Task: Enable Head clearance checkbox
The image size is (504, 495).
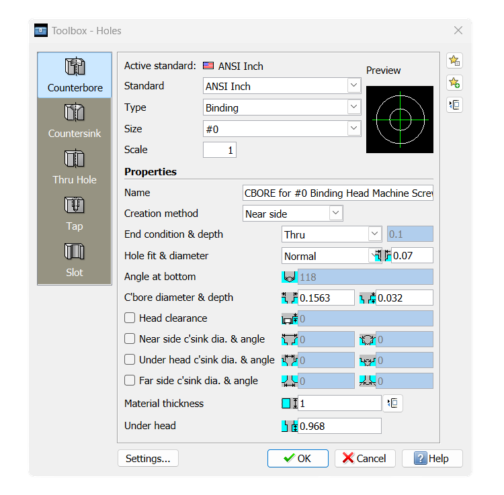Action: point(129,318)
